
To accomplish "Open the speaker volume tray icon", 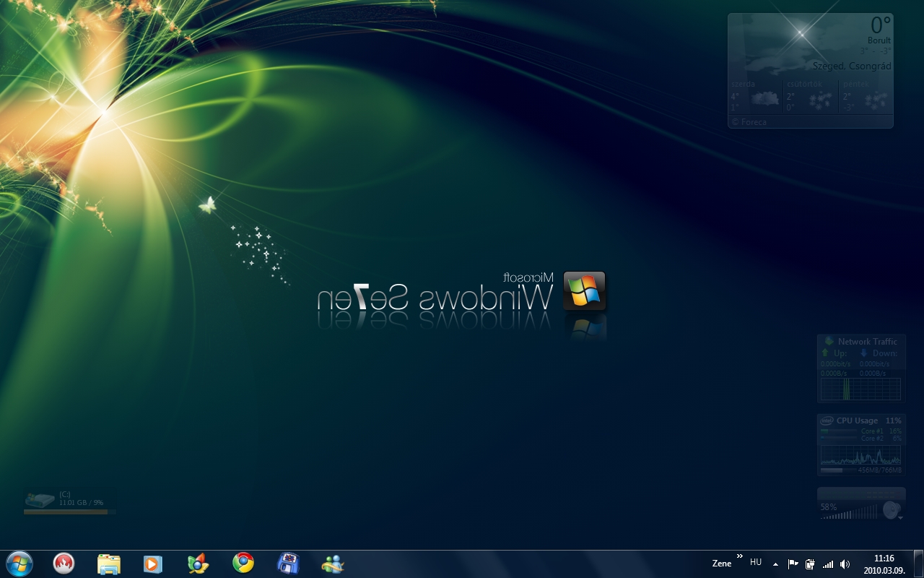I will click(x=845, y=564).
